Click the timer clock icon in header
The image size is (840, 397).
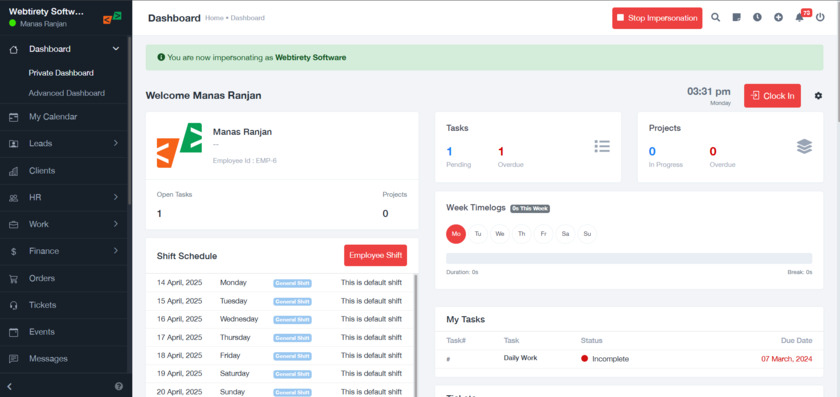click(x=757, y=18)
